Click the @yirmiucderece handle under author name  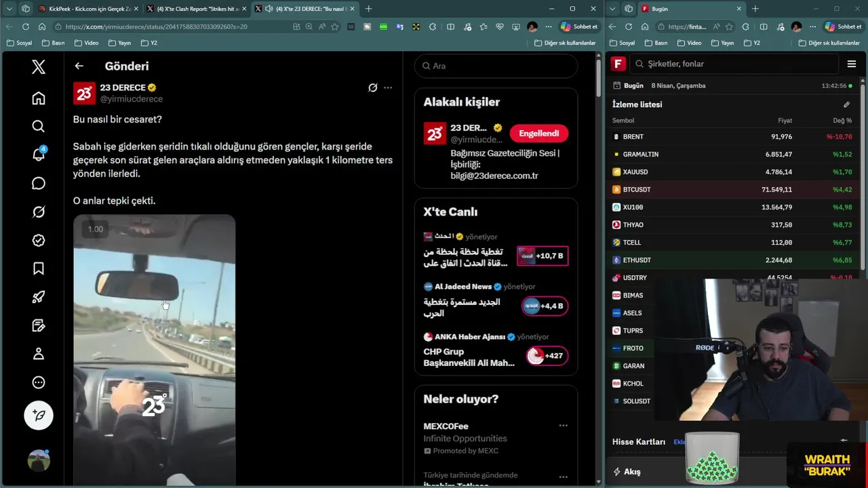click(132, 99)
